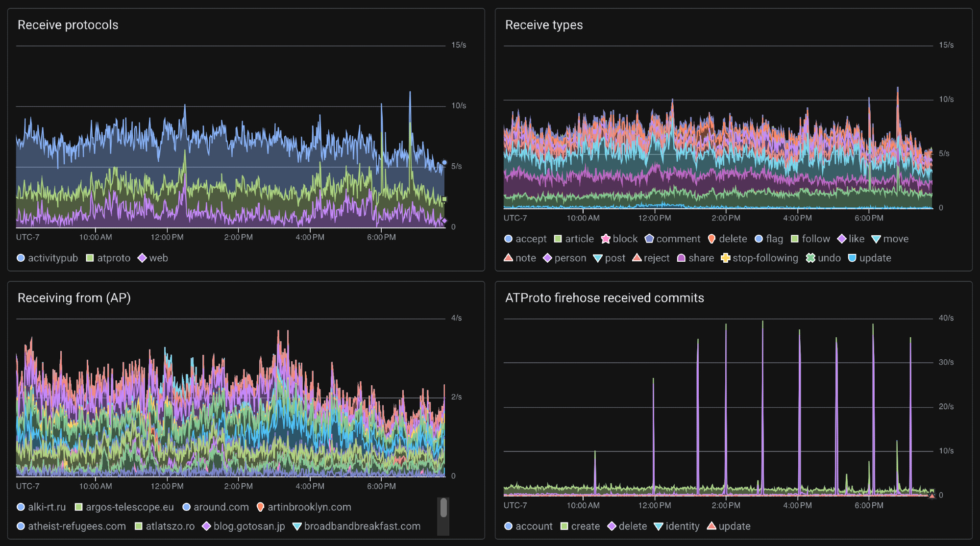The height and width of the screenshot is (546, 980).
Task: Click the move triangle legend icon
Action: coord(876,239)
